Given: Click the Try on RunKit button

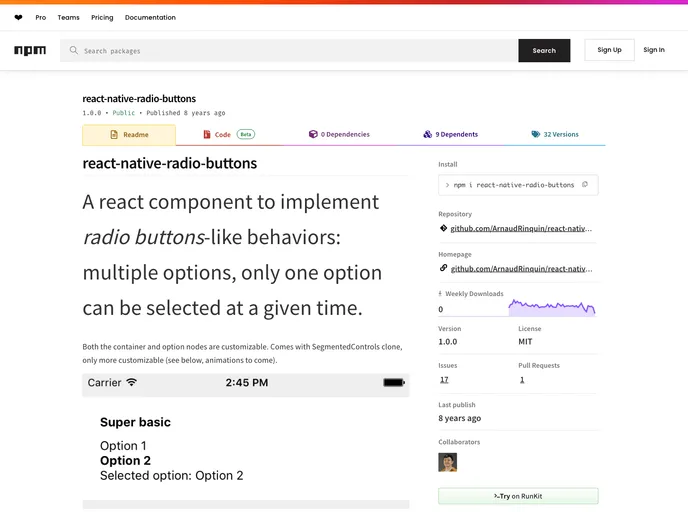Looking at the screenshot, I should coord(518,496).
